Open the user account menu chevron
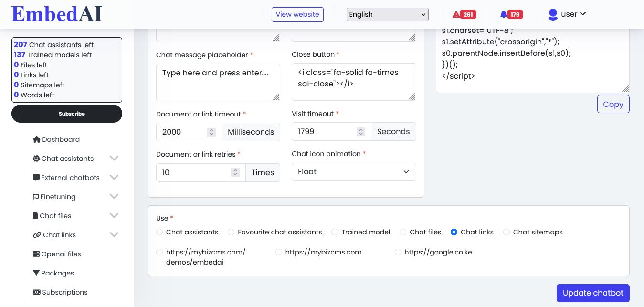644x307 pixels. (x=583, y=14)
